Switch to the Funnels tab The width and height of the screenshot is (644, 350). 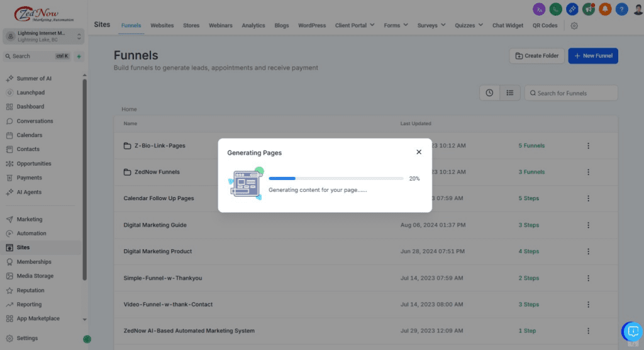click(x=131, y=26)
